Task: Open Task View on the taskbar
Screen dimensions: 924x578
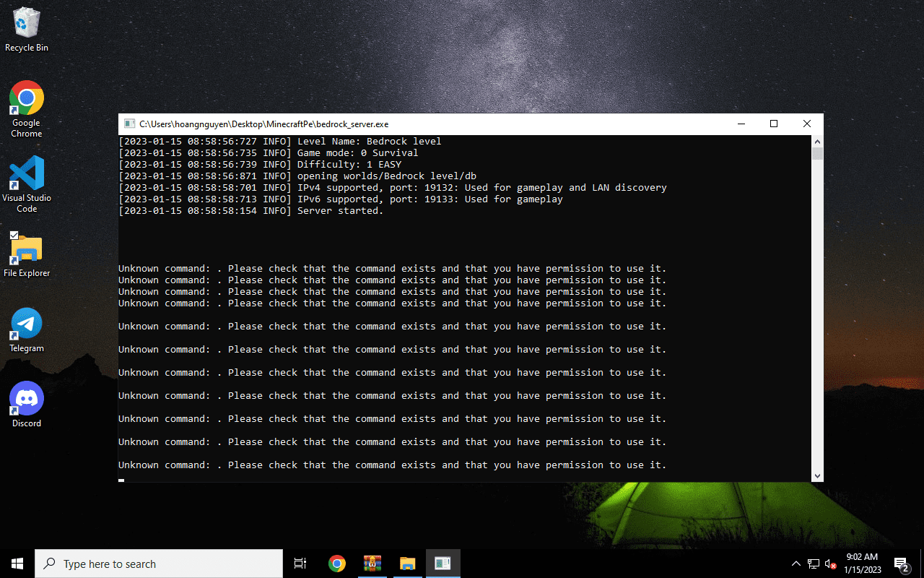Action: click(x=300, y=564)
